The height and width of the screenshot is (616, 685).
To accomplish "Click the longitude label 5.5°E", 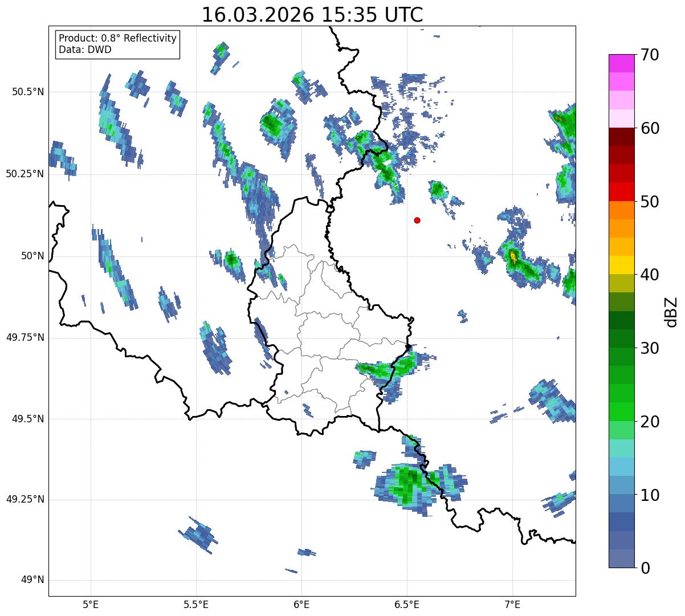I will [196, 604].
